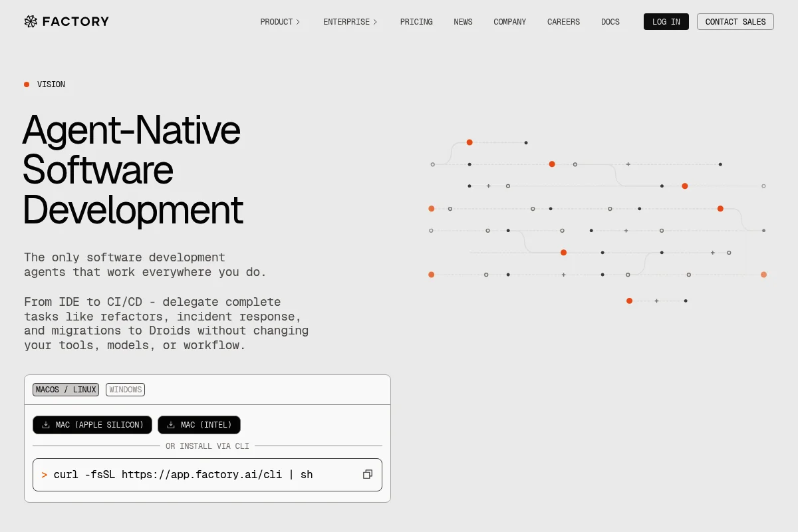Download Mac (Apple Silicon) installer
The image size is (798, 532).
coord(92,425)
